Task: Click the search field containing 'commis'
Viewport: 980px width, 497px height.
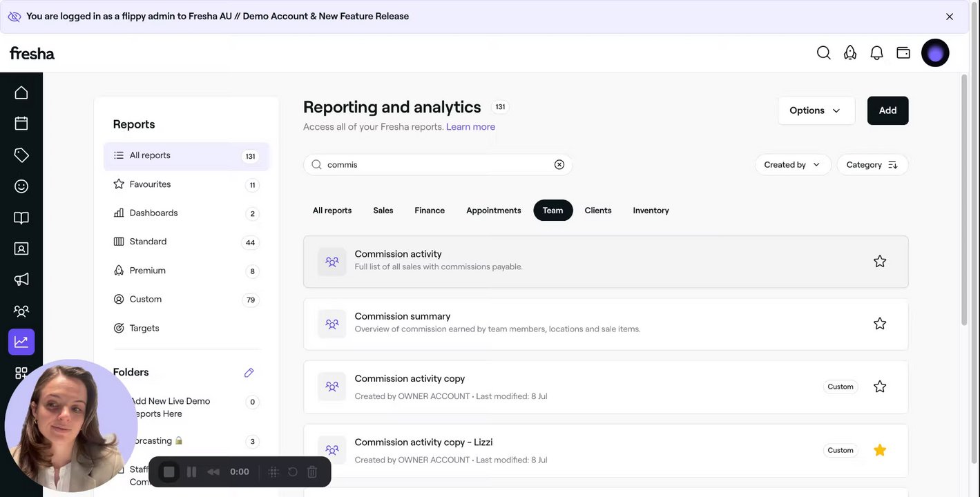Action: 438,164
